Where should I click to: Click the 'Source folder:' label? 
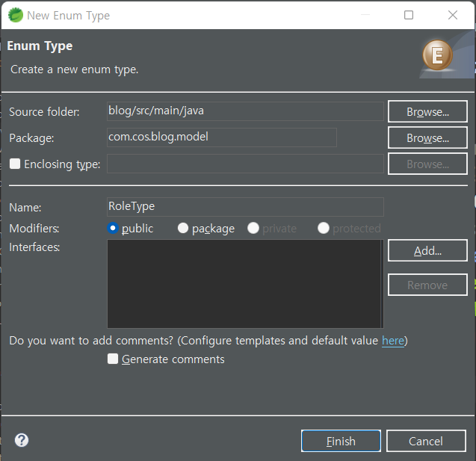[x=44, y=111]
